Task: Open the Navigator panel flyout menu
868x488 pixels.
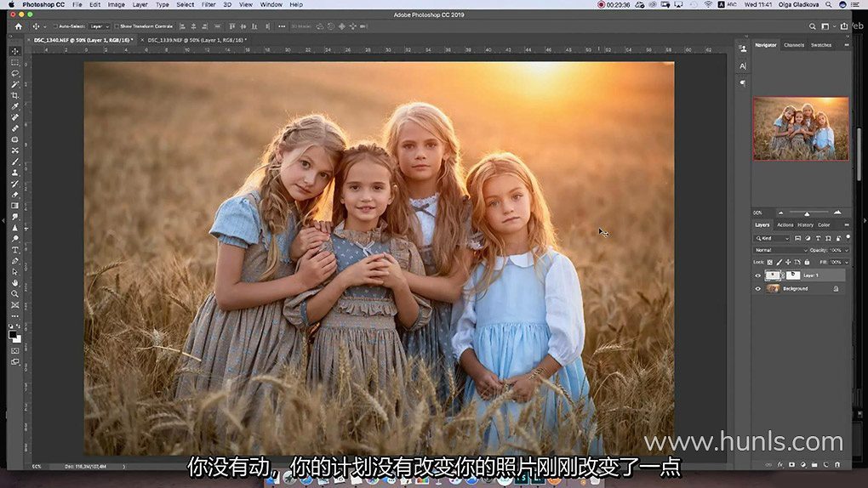Action: click(x=847, y=45)
